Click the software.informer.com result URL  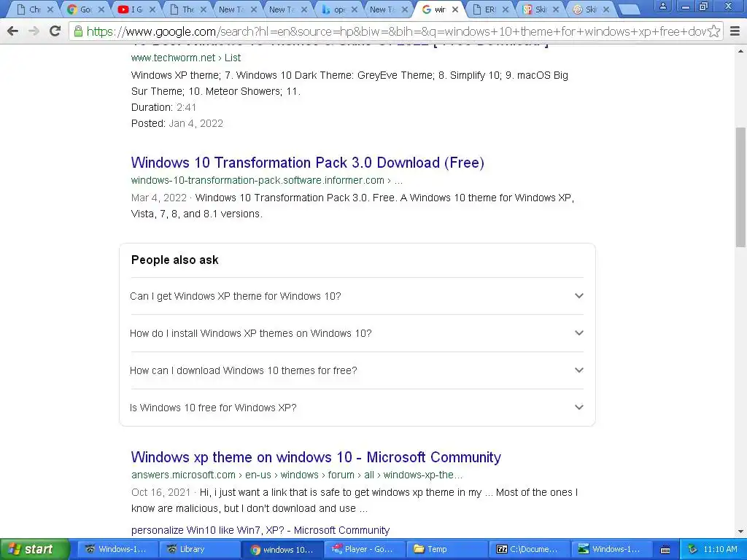tap(266, 181)
